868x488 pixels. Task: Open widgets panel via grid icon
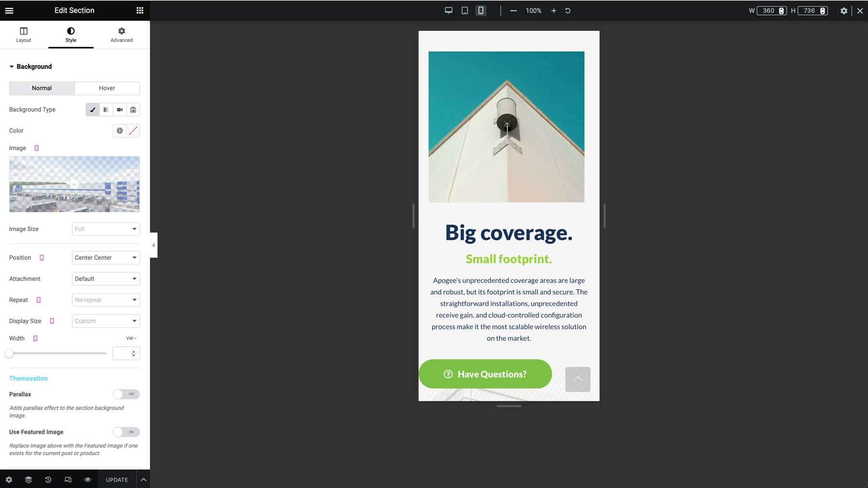click(139, 10)
